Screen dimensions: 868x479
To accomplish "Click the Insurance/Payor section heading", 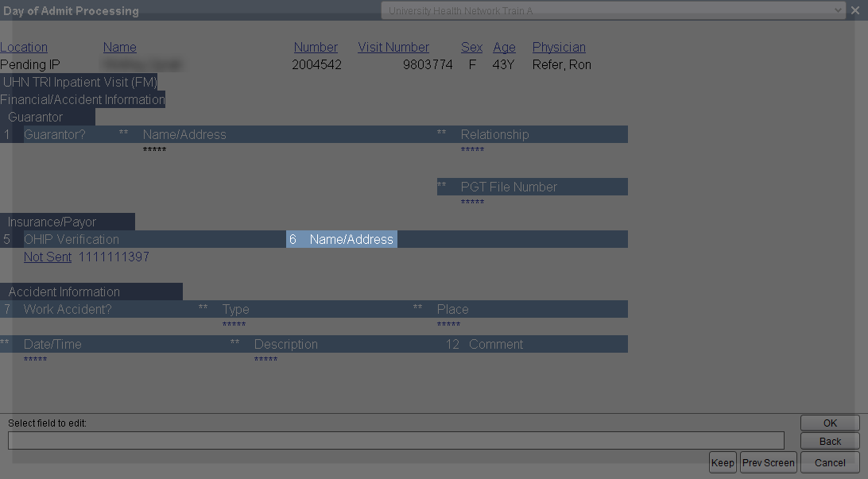I will pyautogui.click(x=52, y=222).
